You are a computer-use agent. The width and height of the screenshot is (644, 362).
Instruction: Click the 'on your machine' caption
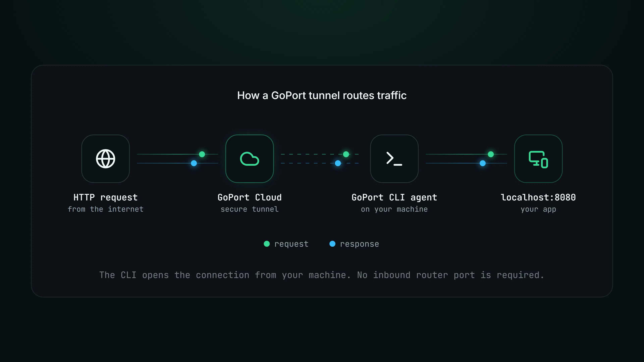[394, 209]
